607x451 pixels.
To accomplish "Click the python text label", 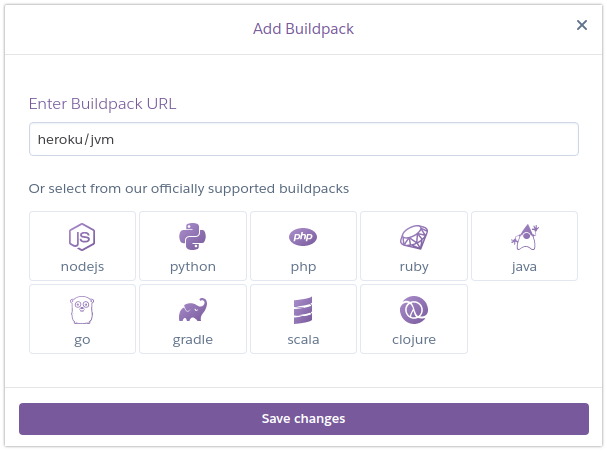I will pos(193,267).
